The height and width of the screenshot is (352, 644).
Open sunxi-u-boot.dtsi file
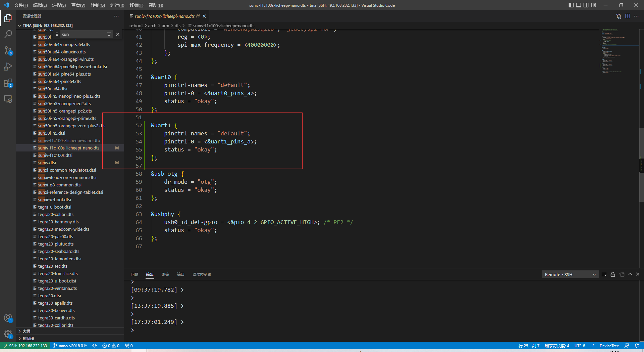tap(54, 200)
